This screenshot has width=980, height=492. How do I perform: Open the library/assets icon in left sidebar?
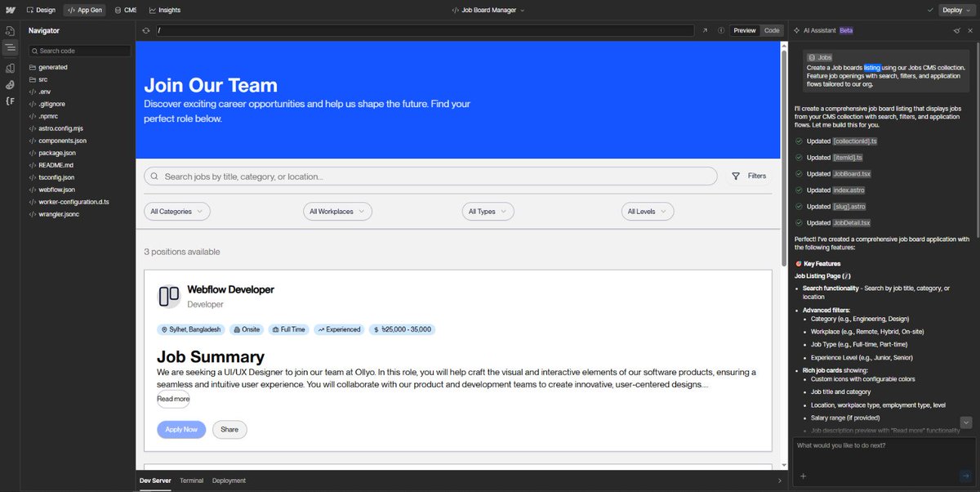10,68
